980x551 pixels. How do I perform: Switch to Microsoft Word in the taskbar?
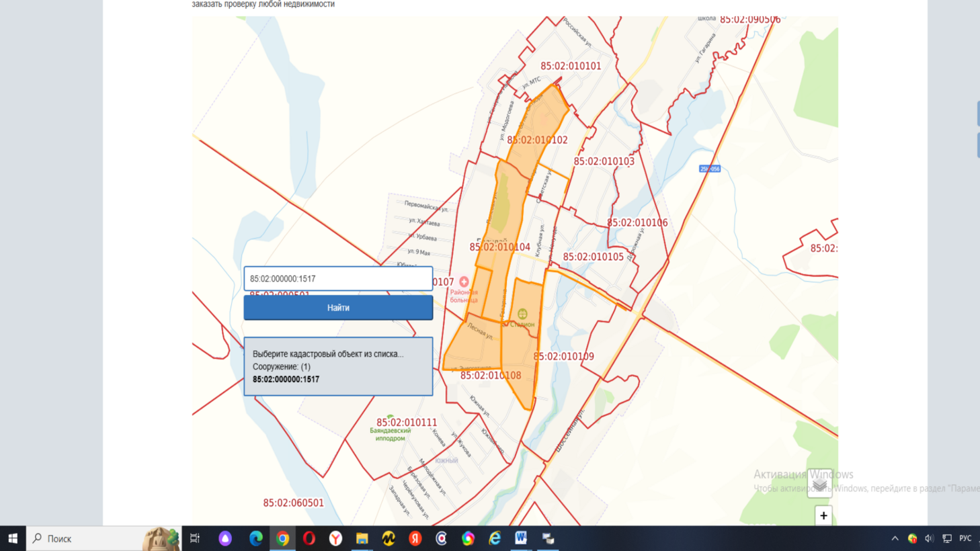pos(521,538)
